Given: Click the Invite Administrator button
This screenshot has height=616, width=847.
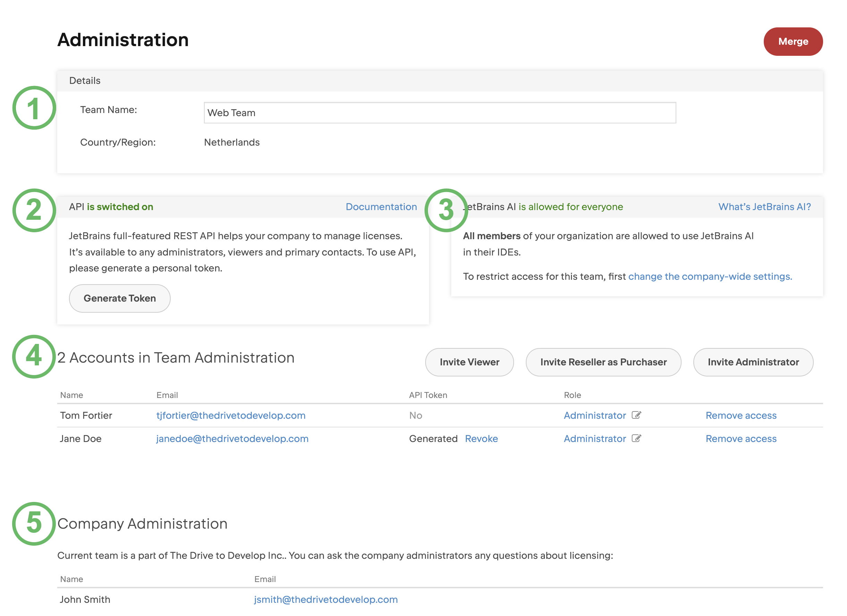Looking at the screenshot, I should click(x=753, y=362).
